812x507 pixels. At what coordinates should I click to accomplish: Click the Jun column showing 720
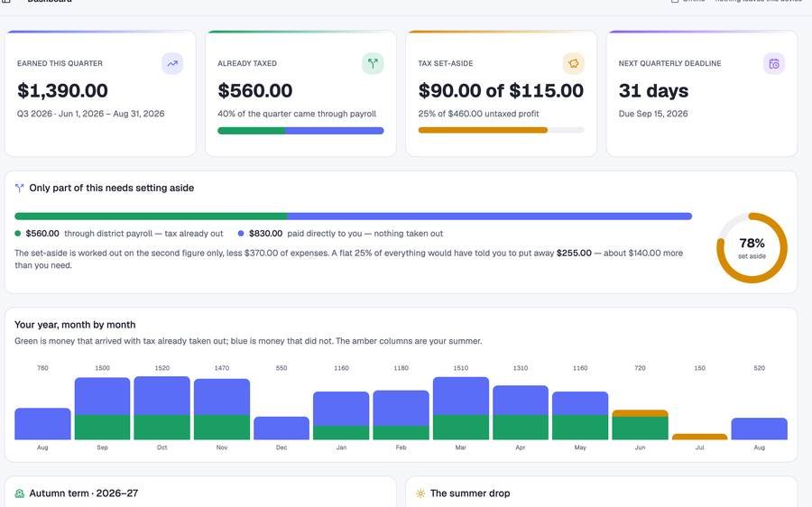[640, 425]
